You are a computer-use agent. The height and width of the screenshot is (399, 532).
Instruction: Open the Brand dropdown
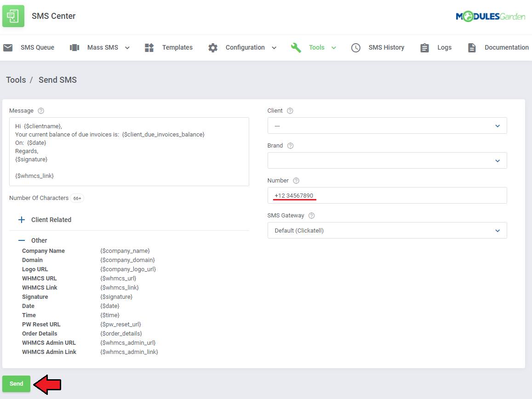[387, 160]
